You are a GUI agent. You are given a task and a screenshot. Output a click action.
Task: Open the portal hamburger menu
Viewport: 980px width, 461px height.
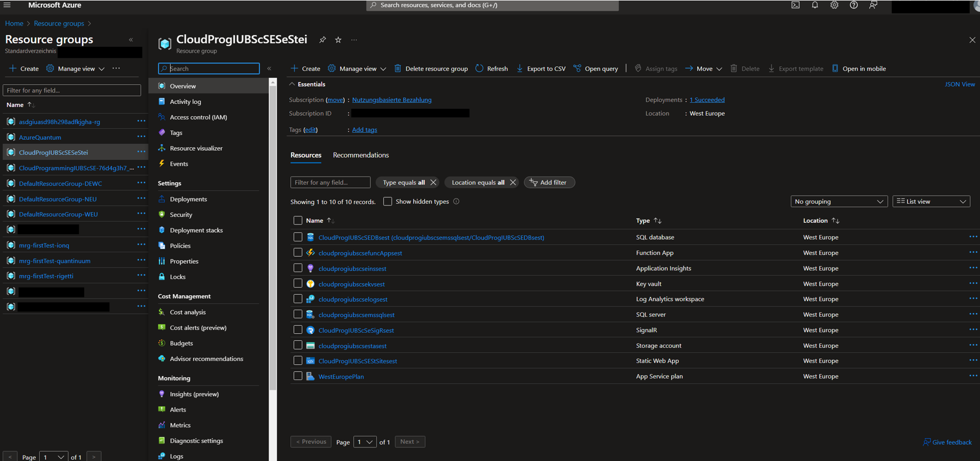coord(7,5)
